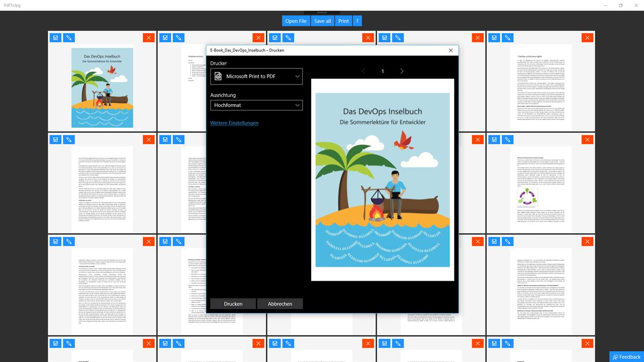This screenshot has width=644, height=362.
Task: Edit the cover page with the pencil icon
Action: (69, 38)
